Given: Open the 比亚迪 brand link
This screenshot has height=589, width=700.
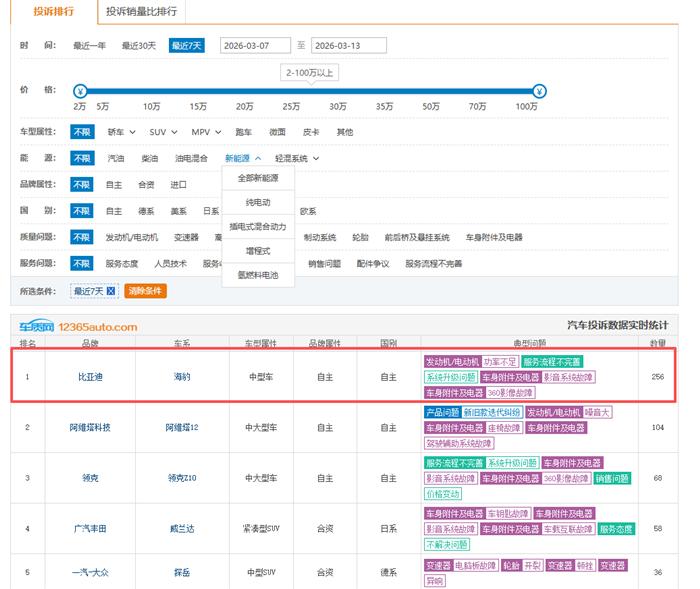Looking at the screenshot, I should tap(89, 377).
